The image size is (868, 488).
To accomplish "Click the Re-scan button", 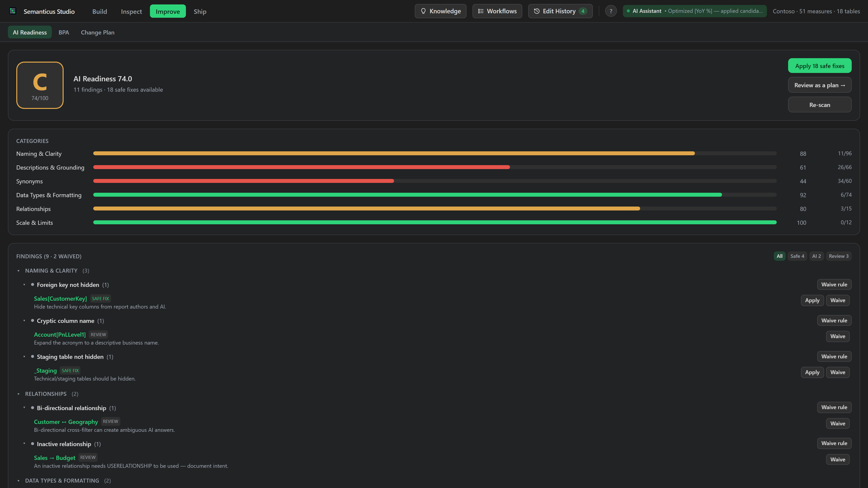I will click(819, 105).
